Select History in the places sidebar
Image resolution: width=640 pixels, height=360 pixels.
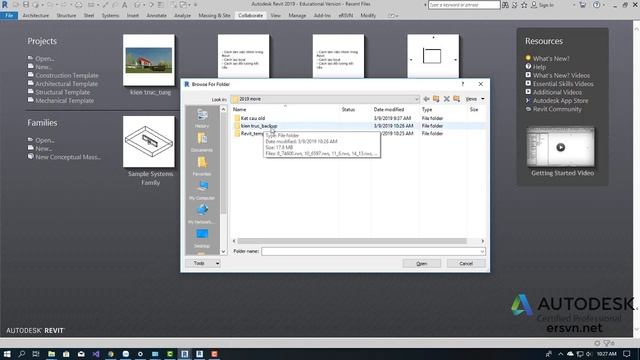(x=202, y=119)
